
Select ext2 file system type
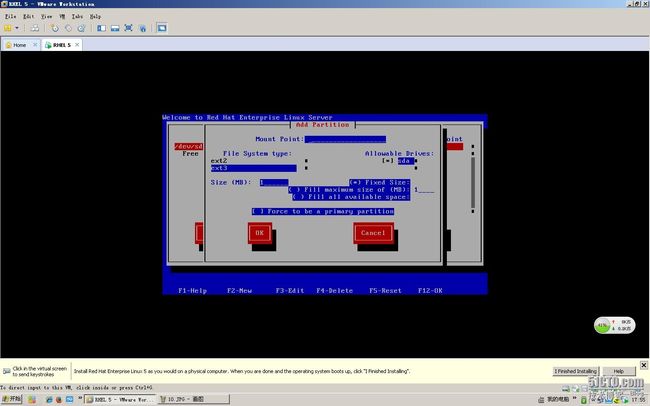coord(253,160)
